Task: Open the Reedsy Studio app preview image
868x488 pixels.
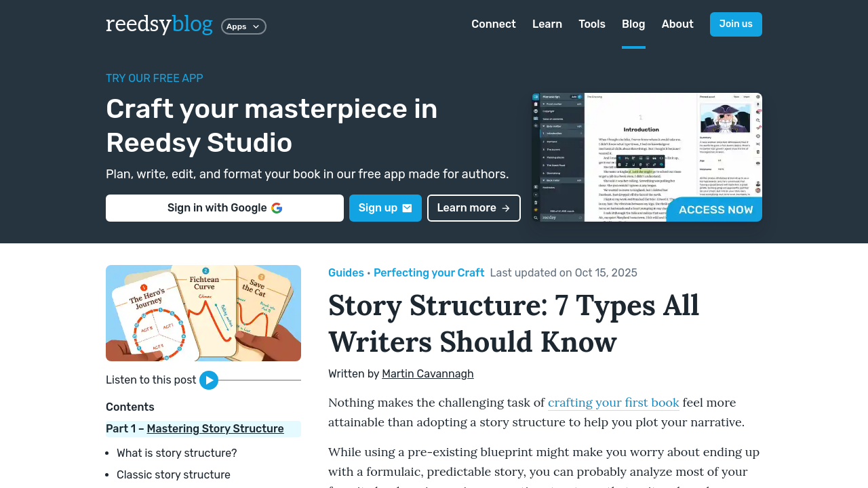Action: point(647,157)
